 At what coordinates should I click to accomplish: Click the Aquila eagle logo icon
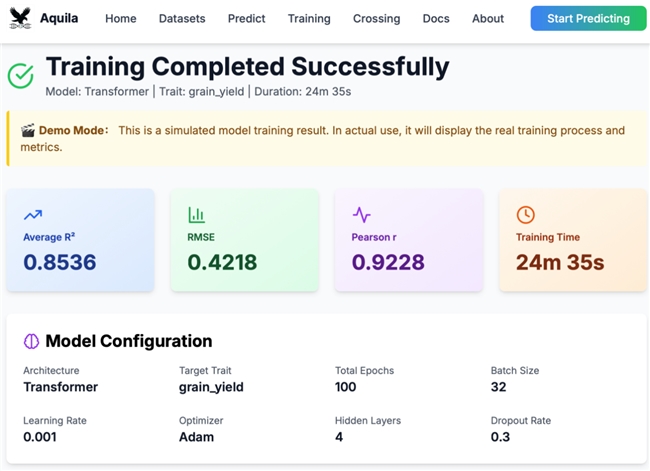(21, 18)
